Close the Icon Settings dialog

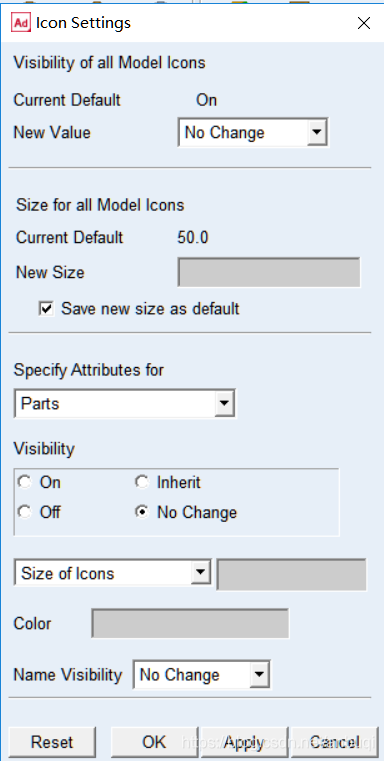tap(364, 23)
